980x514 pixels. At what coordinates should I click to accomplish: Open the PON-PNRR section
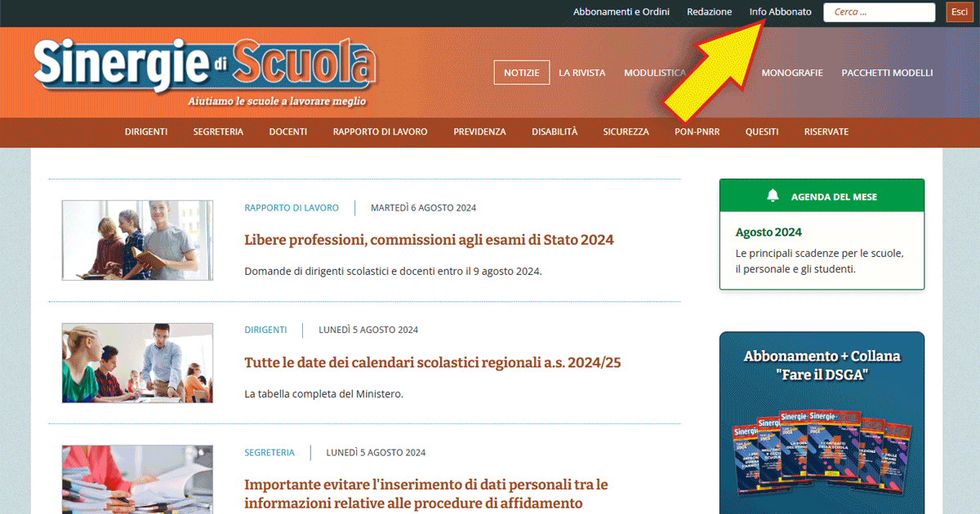[697, 131]
